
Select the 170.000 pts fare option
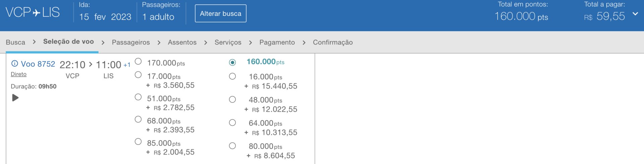coord(138,61)
